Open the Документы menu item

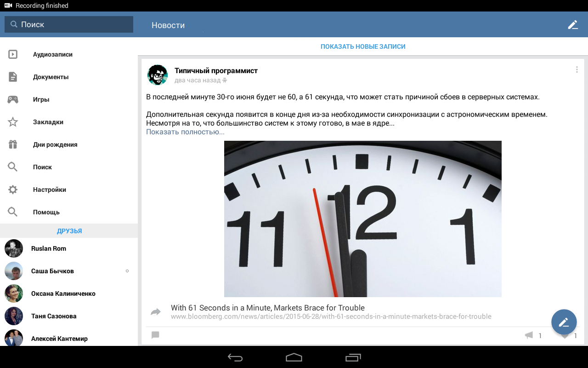coord(69,77)
